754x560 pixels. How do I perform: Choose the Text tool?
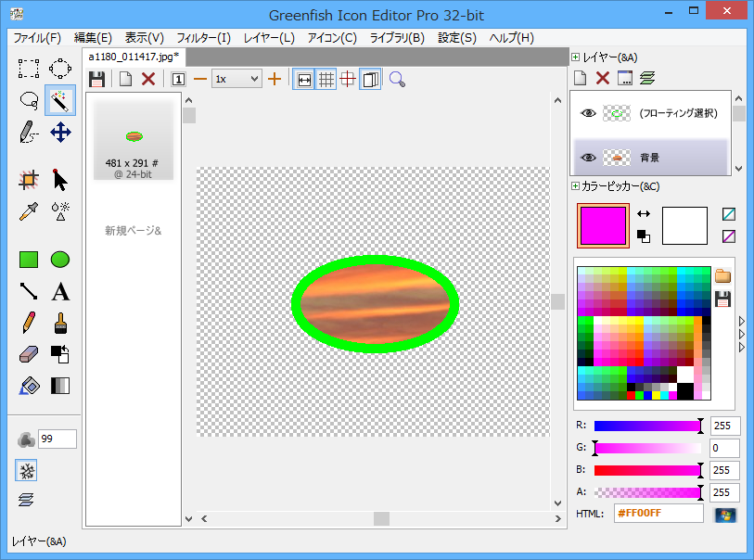click(60, 292)
